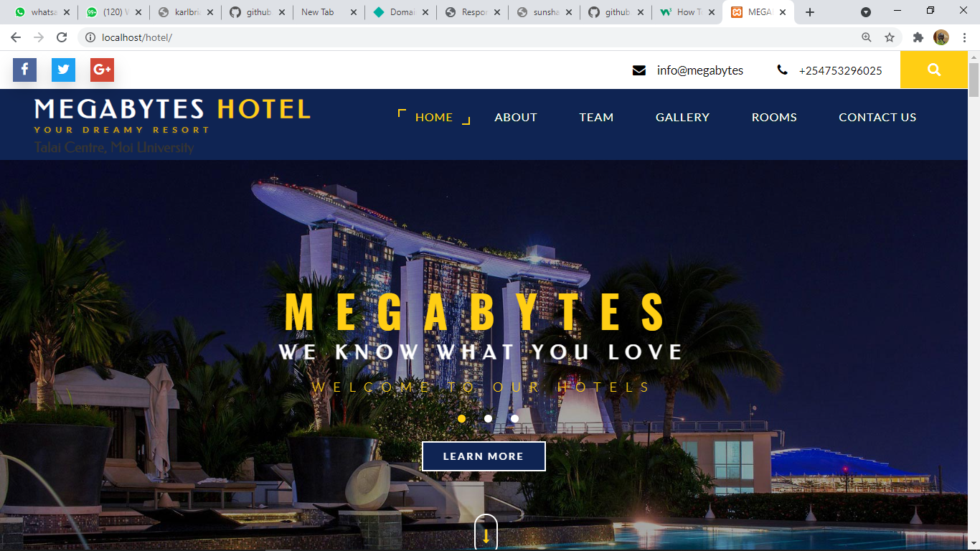The image size is (980, 551).
Task: Select the first yellow slider dot
Action: pyautogui.click(x=461, y=418)
